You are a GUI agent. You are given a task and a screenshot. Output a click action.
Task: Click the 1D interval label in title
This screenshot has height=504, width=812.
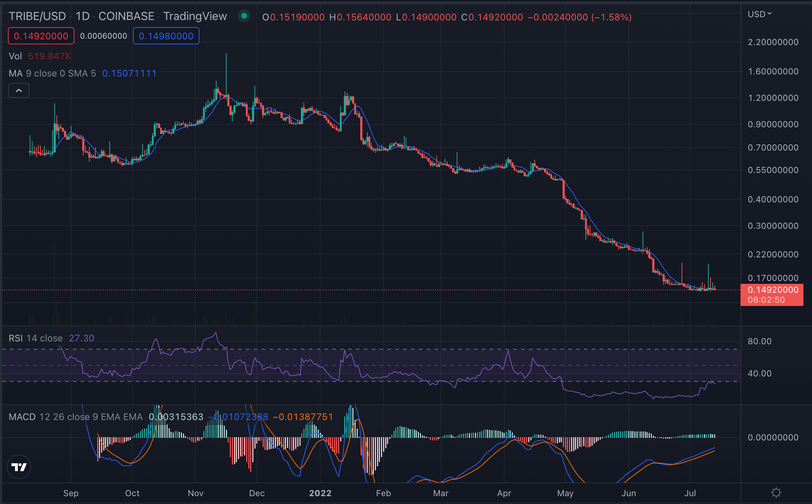click(x=83, y=16)
